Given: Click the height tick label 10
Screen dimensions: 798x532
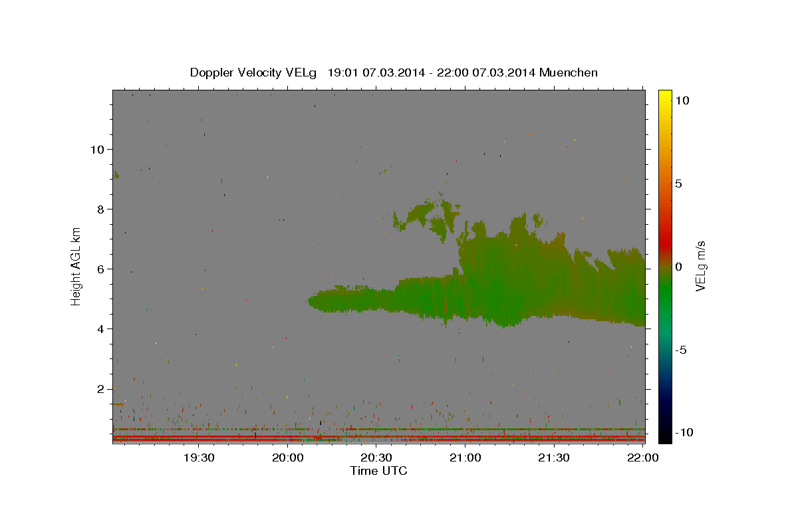Looking at the screenshot, I should point(98,149).
